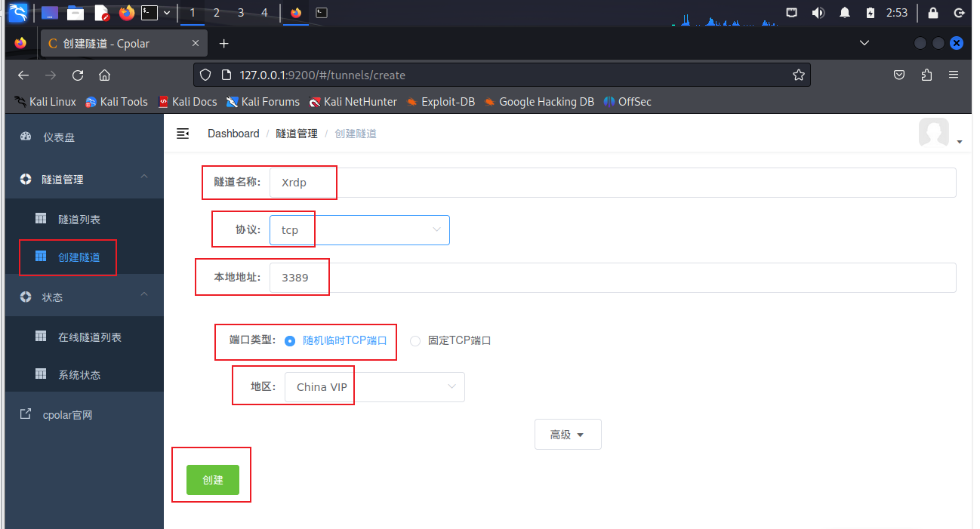Go to Firefox home page icon
980x529 pixels.
click(x=104, y=75)
